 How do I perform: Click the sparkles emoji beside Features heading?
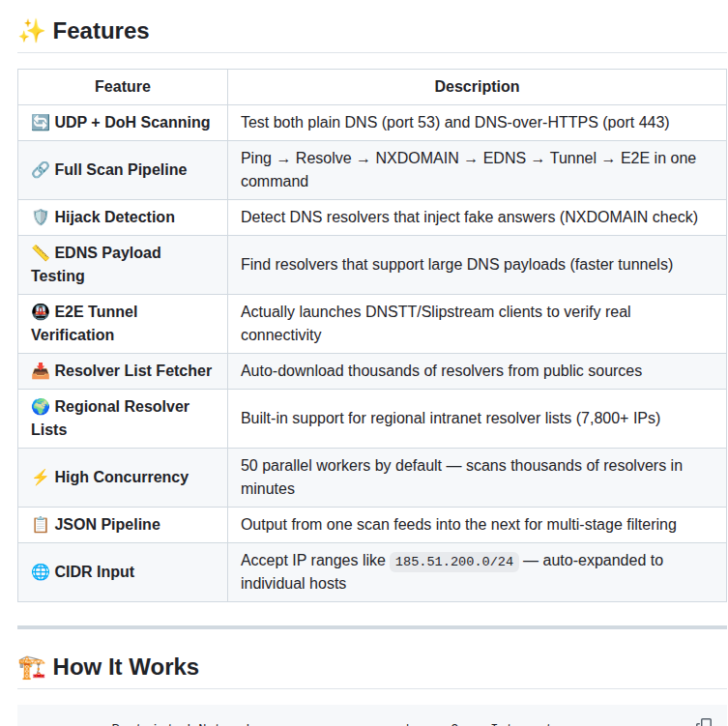click(x=31, y=31)
